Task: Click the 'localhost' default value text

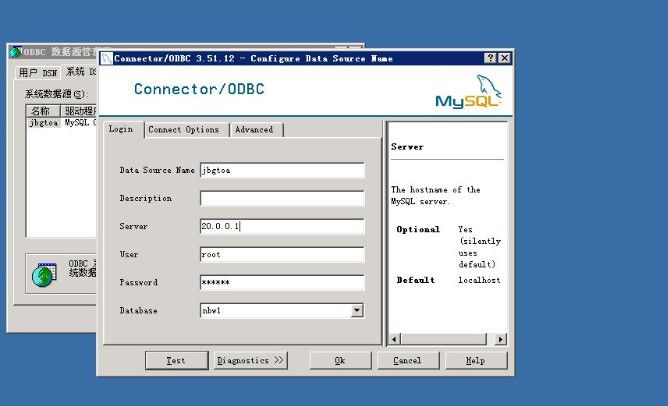Action: 479,280
